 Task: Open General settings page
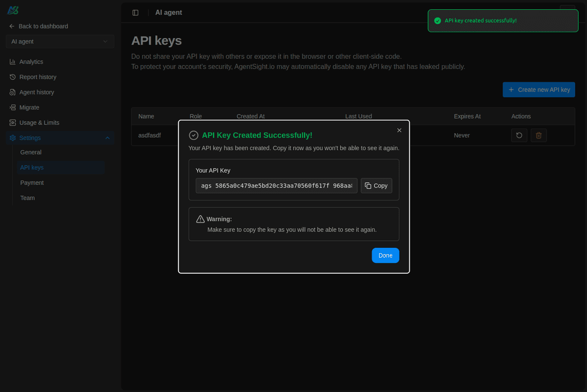pos(31,152)
